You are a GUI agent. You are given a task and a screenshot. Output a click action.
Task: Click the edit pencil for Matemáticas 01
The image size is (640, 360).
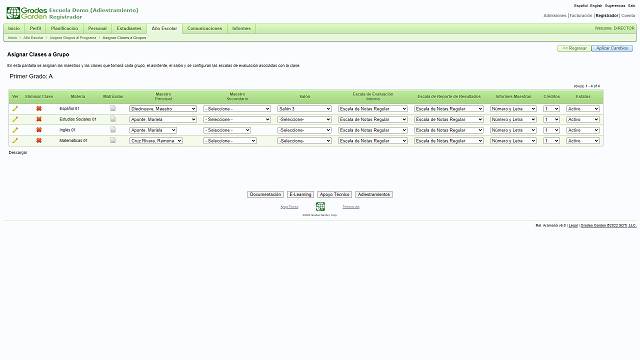pyautogui.click(x=15, y=140)
